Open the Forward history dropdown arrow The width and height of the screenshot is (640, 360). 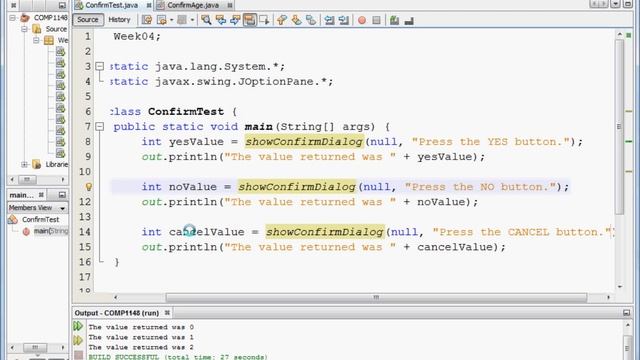(192, 20)
